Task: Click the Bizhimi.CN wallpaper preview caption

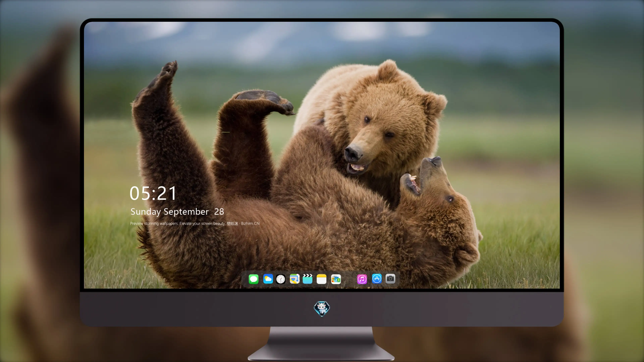Action: [x=195, y=223]
